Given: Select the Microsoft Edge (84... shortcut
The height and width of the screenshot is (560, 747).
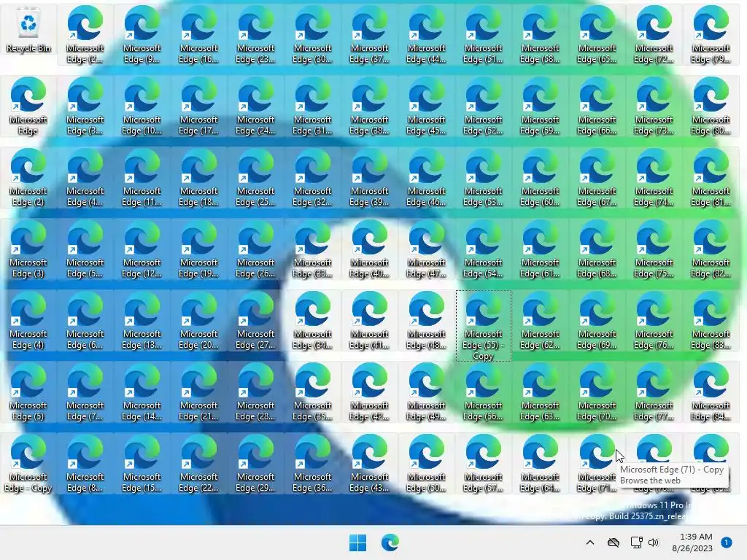Looking at the screenshot, I should point(711,392).
